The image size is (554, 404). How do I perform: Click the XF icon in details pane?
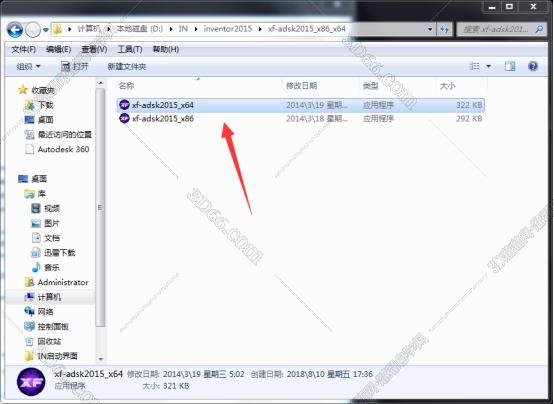31,382
